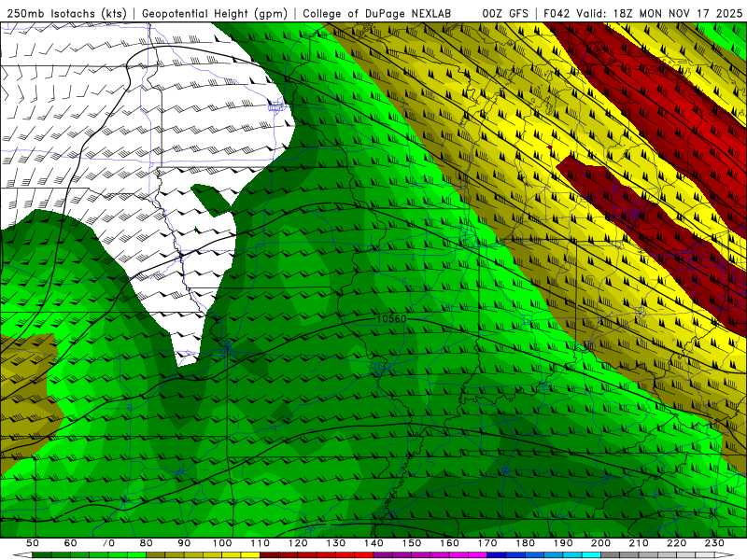Click the 170 label on the color scale

pos(487,543)
